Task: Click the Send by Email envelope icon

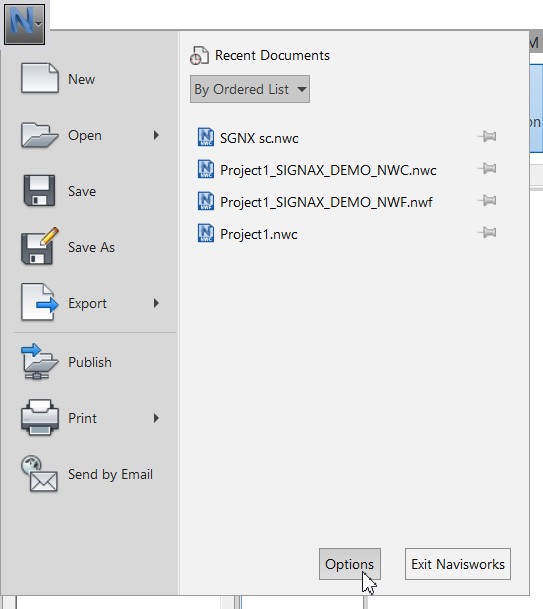Action: (39, 473)
